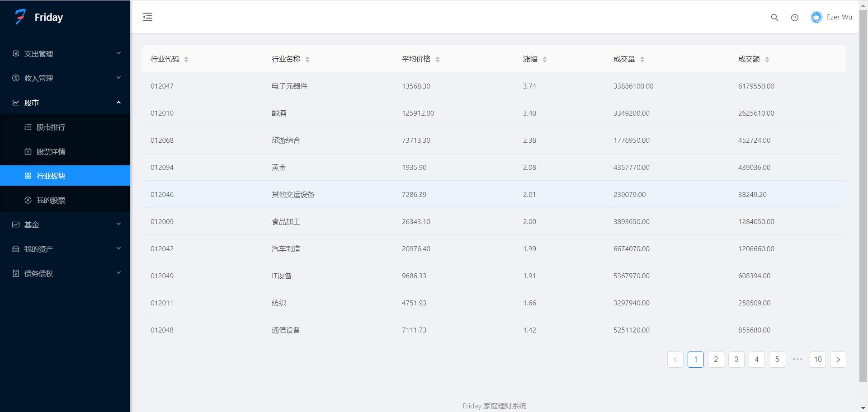Collapse the 股市 section chevron
The image size is (868, 412).
point(118,102)
